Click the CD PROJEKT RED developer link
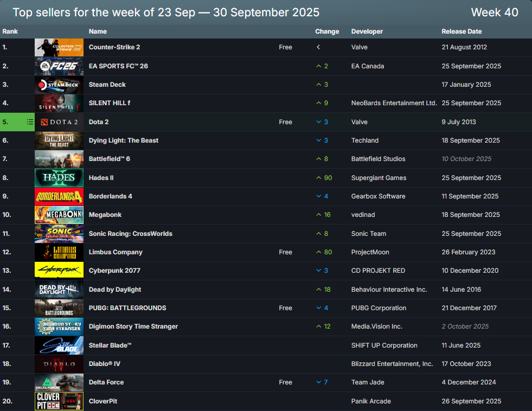This screenshot has width=532, height=411. pyautogui.click(x=378, y=271)
